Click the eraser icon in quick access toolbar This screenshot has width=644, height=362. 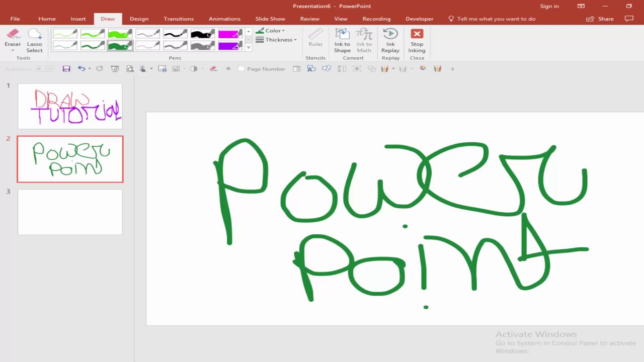213,69
